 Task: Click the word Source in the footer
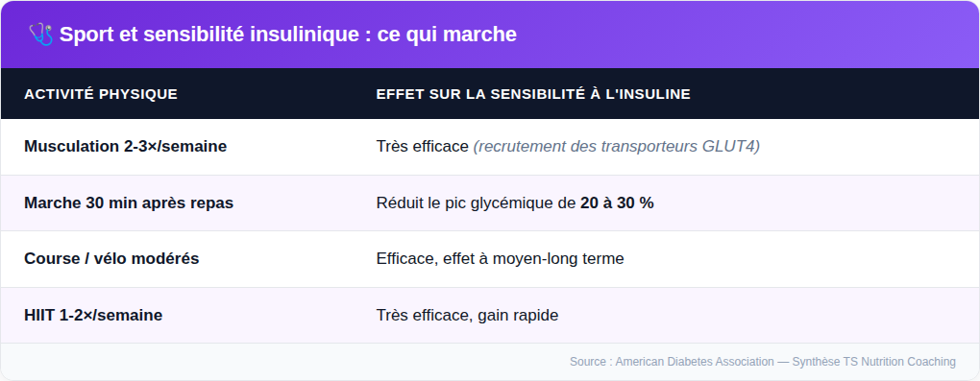point(587,362)
